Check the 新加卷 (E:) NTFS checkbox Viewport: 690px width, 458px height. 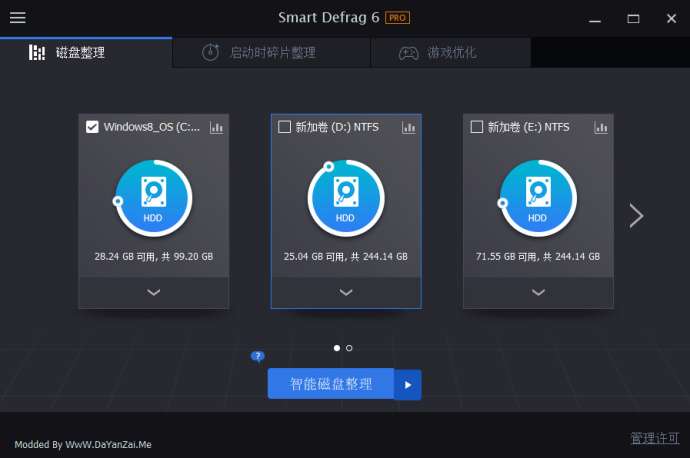tap(477, 127)
